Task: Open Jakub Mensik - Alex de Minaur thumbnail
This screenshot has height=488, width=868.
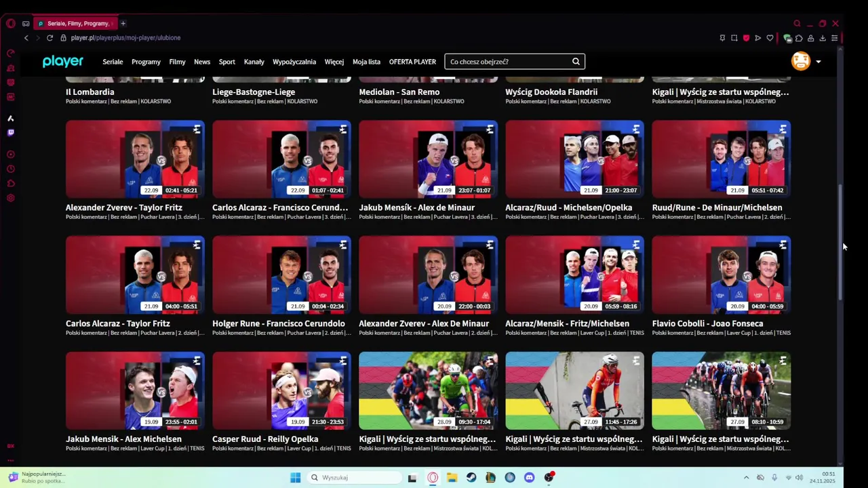Action: 428,159
